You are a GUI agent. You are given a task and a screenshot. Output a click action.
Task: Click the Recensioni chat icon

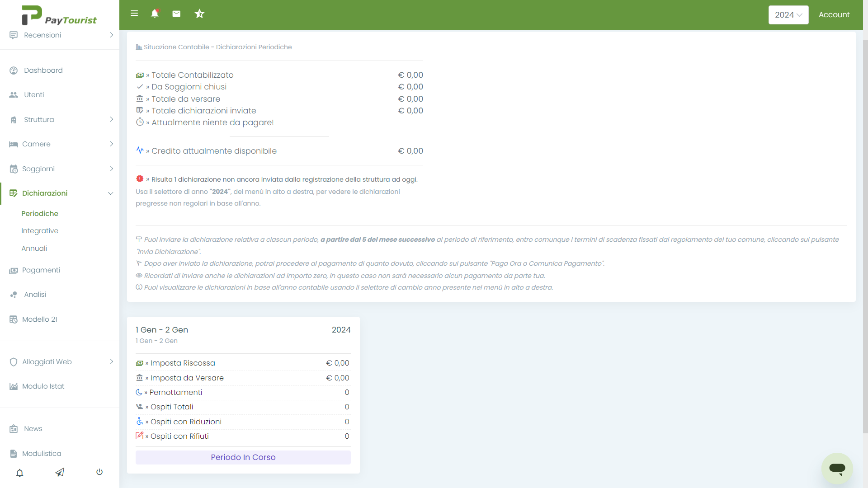(14, 35)
